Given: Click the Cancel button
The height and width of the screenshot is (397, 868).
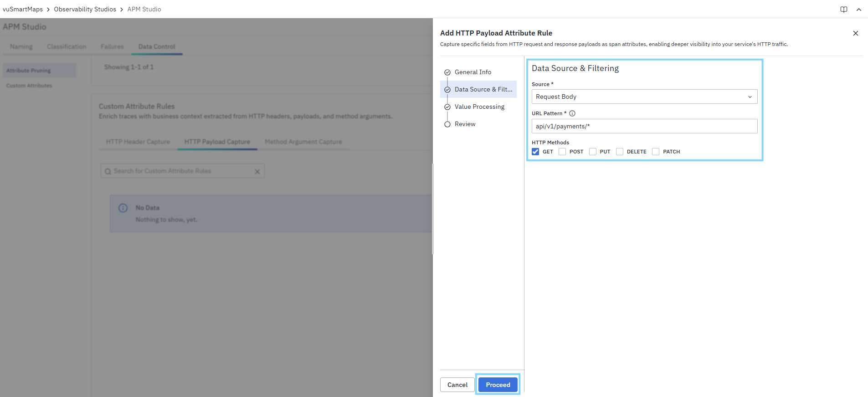Looking at the screenshot, I should [457, 385].
